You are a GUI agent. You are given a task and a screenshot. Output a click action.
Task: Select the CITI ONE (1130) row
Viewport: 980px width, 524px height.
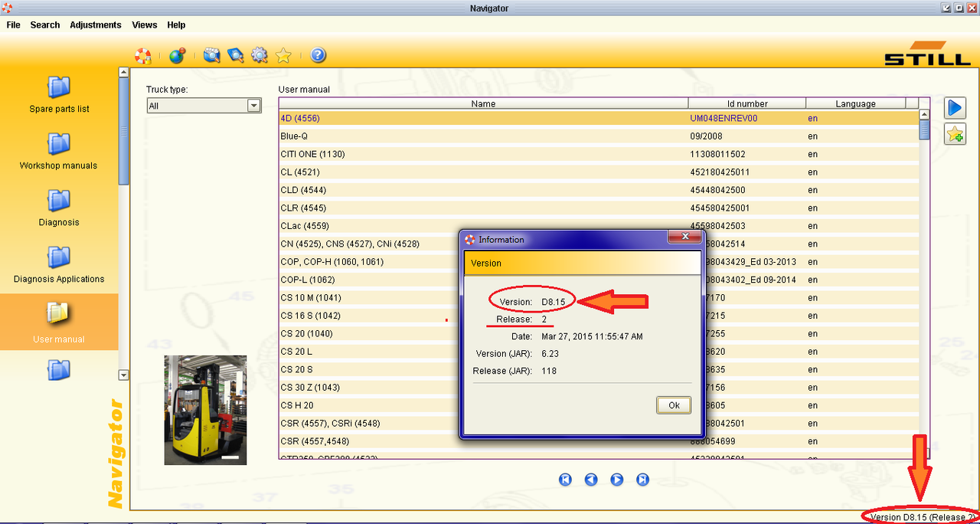(599, 154)
